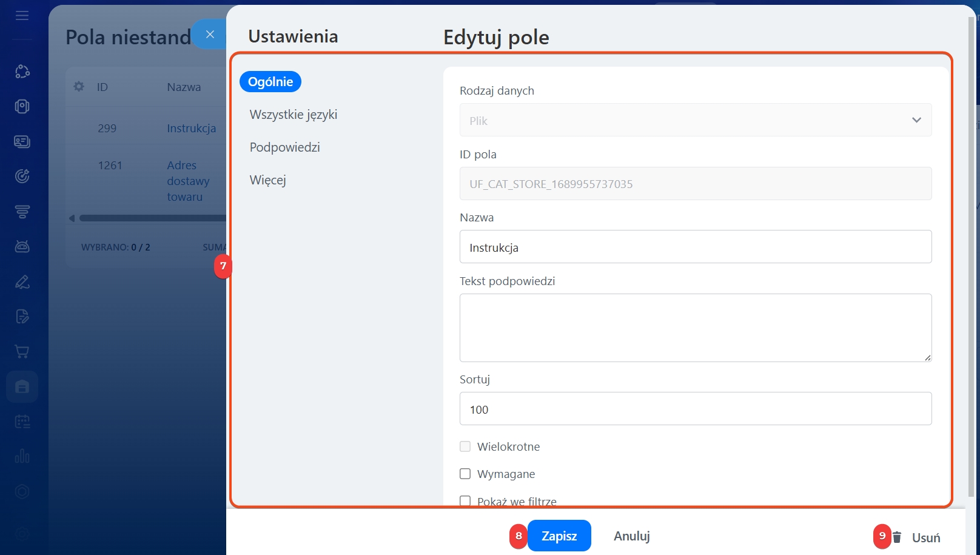Image resolution: width=980 pixels, height=555 pixels.
Task: Click the Zapisz button
Action: [x=559, y=536]
